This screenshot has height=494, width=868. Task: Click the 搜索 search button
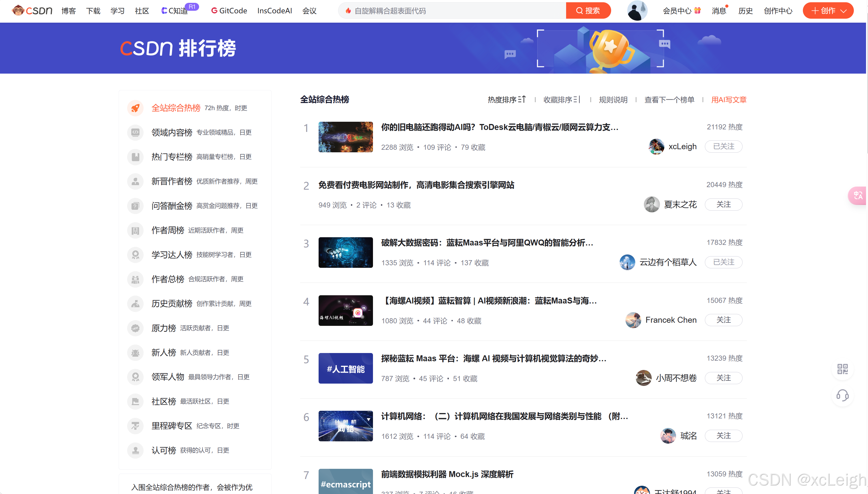(588, 11)
